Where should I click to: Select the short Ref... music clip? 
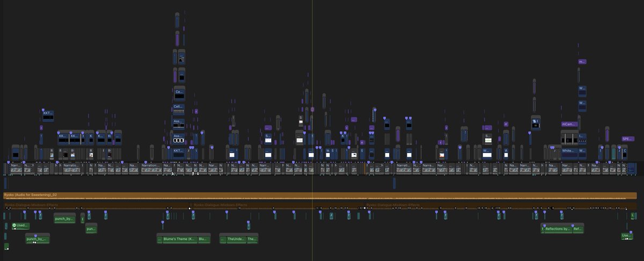coord(578,229)
